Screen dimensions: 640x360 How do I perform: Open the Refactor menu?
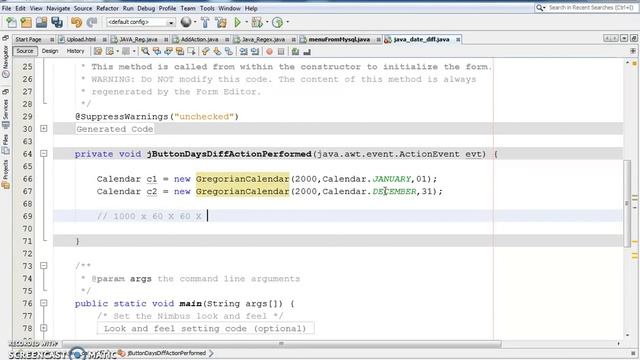107,8
